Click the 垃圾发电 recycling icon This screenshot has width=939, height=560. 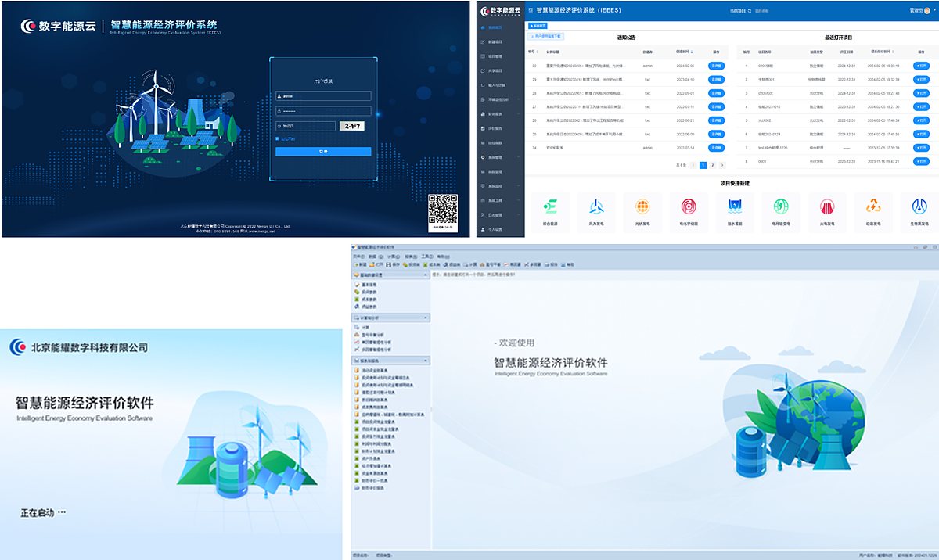point(873,206)
